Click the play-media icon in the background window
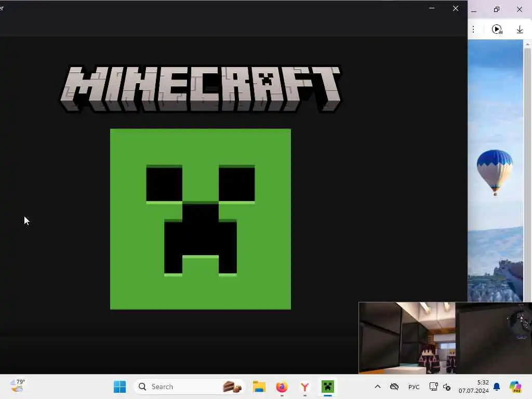Image resolution: width=532 pixels, height=399 pixels. (x=497, y=30)
